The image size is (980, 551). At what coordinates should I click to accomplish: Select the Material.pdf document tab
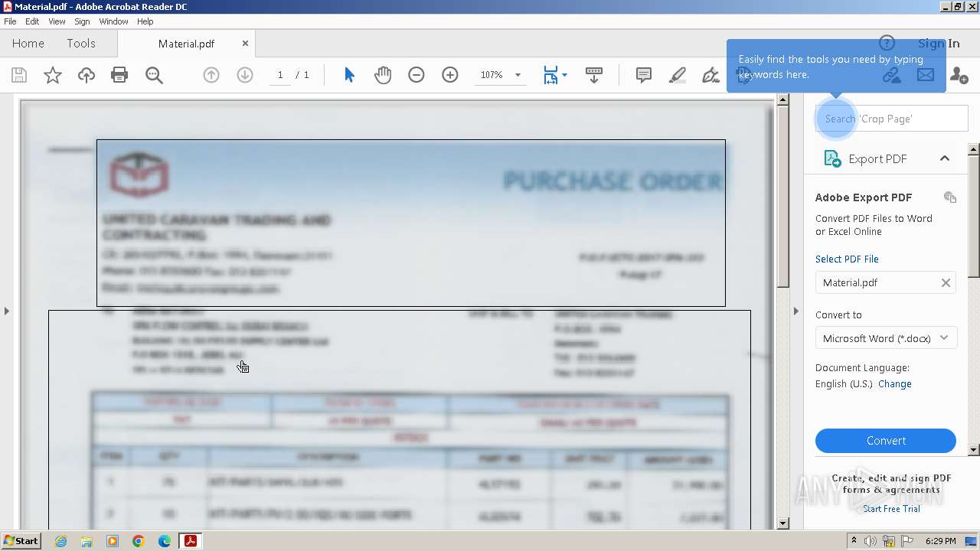(x=186, y=44)
